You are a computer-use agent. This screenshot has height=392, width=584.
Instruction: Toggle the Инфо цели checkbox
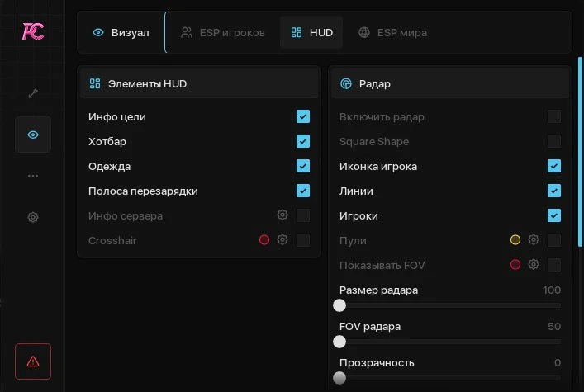pyautogui.click(x=303, y=116)
